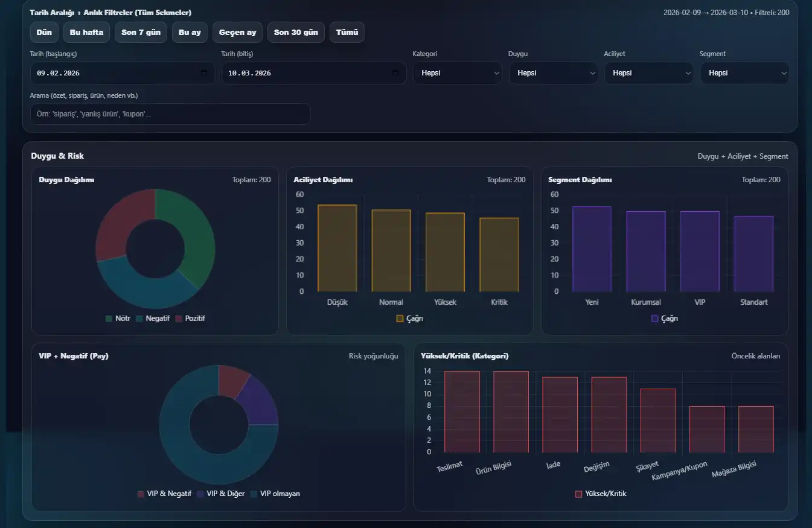This screenshot has width=812, height=528.
Task: Choose the Geçen ay date range
Action: point(237,33)
